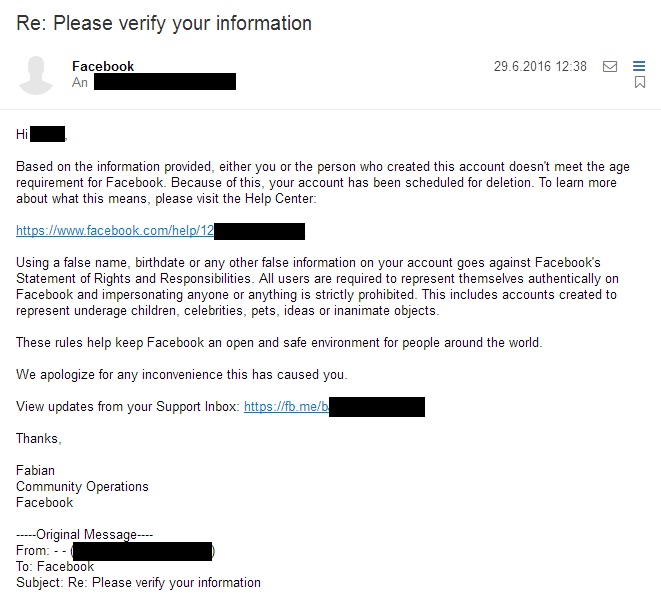Click the Original Message divider line

pos(85,535)
